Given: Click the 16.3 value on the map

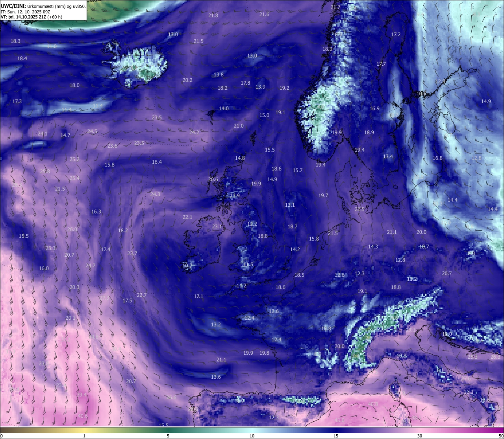Looking at the screenshot, I should (96, 211).
